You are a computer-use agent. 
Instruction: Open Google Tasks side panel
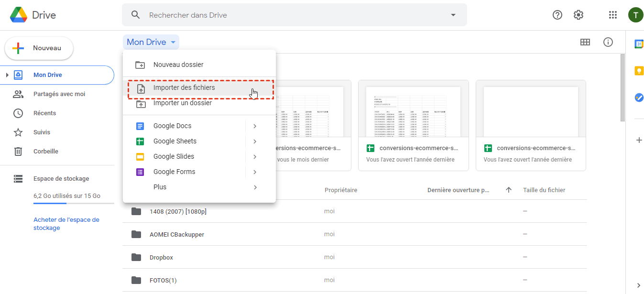(639, 98)
